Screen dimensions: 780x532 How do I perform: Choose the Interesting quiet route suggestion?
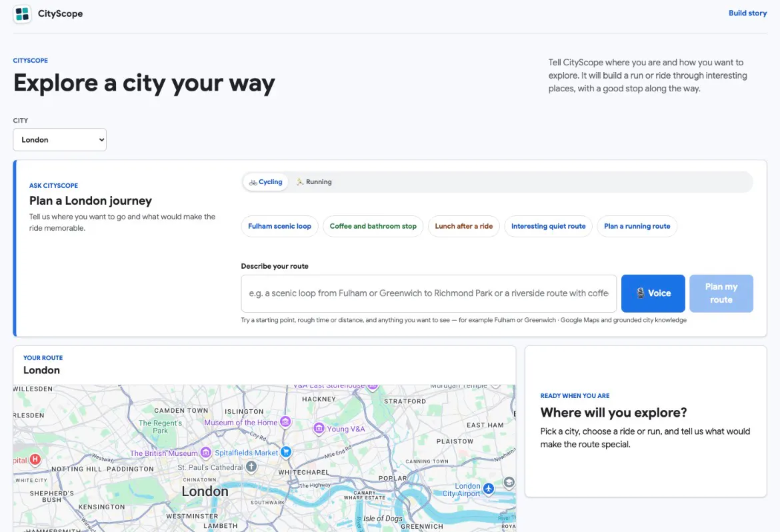(548, 227)
